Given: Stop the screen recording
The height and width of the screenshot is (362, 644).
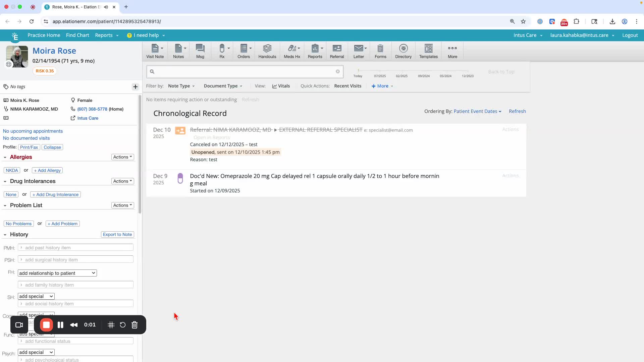Looking at the screenshot, I should click(x=46, y=325).
